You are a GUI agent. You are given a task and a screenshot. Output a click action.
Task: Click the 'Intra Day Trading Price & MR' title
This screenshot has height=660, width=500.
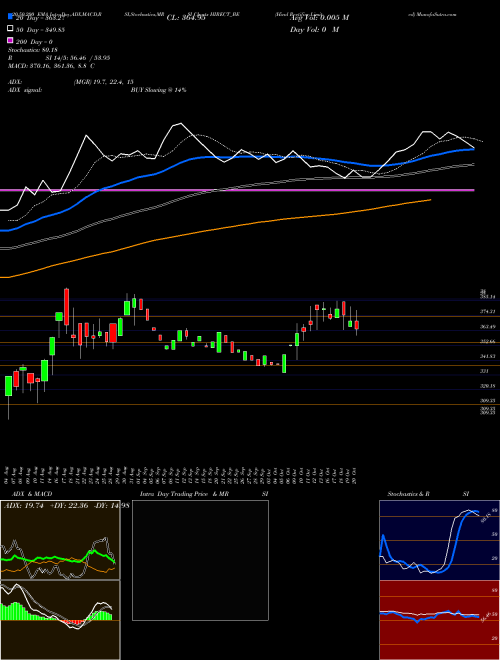(184, 494)
